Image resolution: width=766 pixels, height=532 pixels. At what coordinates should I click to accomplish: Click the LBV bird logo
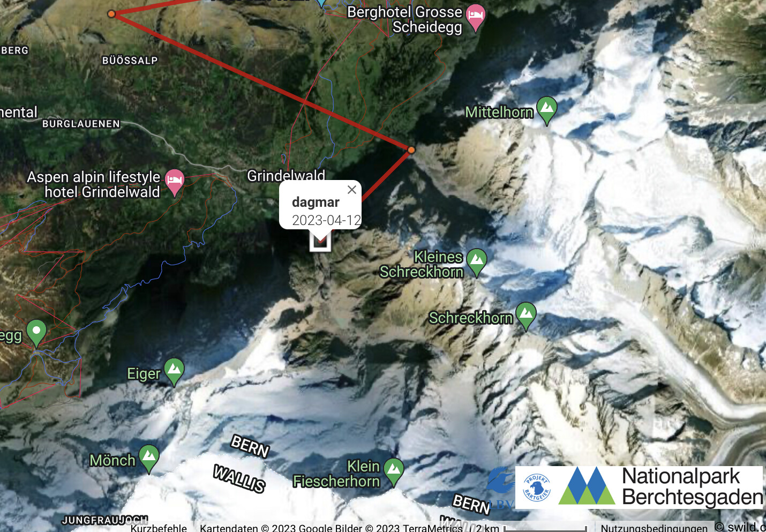click(x=501, y=487)
